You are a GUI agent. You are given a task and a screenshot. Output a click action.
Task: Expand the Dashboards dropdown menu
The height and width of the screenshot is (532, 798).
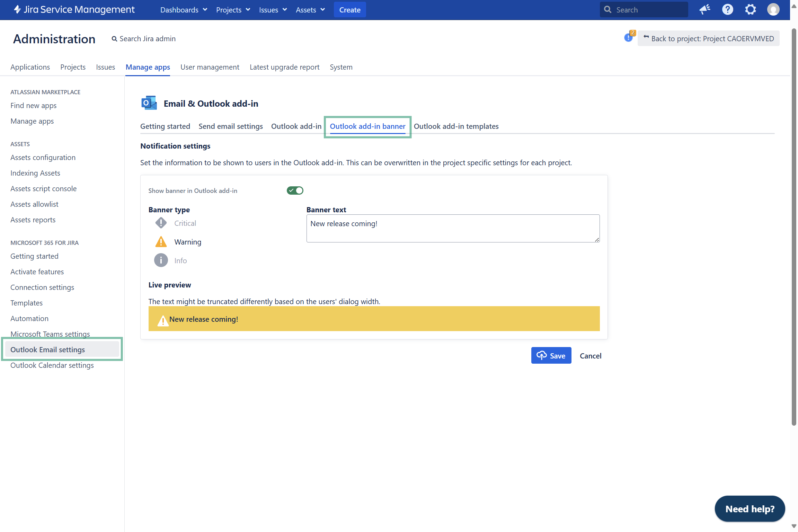point(184,10)
